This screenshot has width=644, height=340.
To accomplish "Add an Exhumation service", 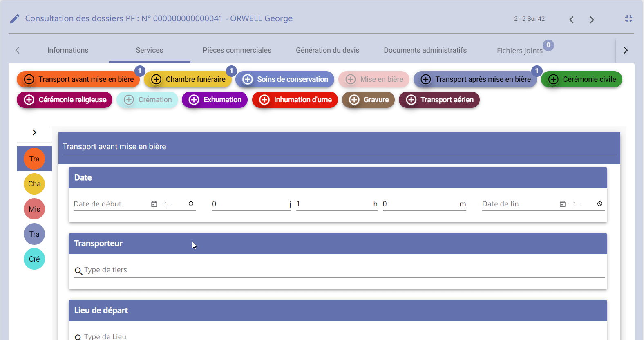I will [x=215, y=100].
